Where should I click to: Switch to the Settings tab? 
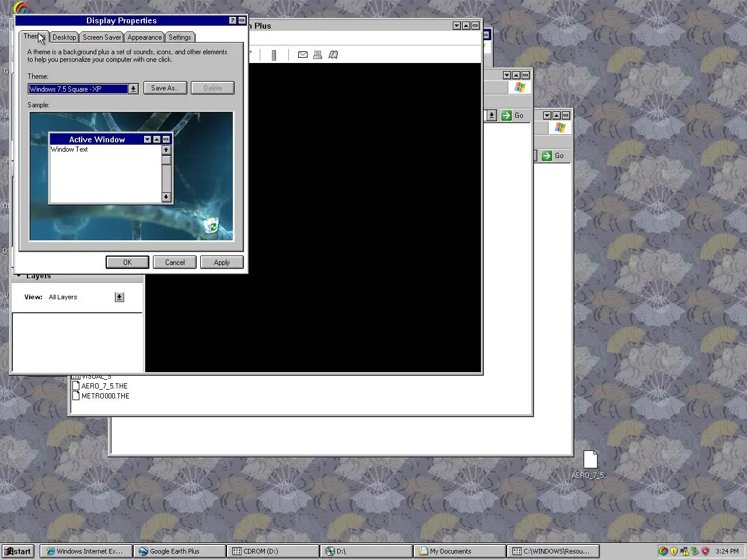click(180, 37)
